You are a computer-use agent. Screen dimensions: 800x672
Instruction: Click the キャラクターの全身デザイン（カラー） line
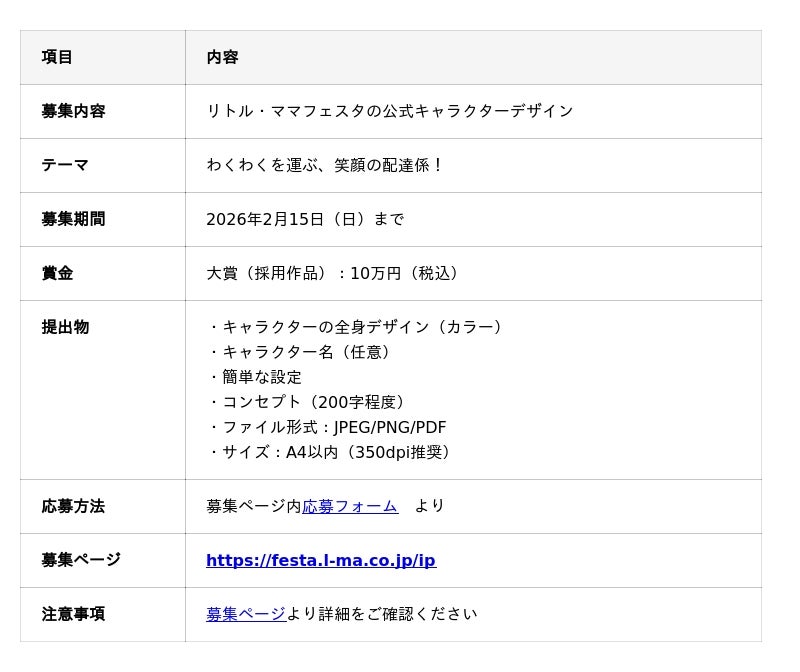(358, 327)
